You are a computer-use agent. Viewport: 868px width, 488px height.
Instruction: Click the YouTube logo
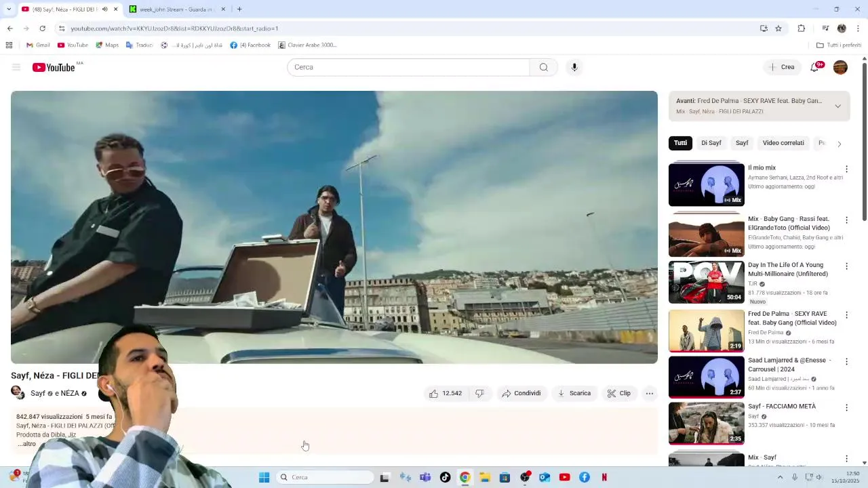(x=54, y=67)
